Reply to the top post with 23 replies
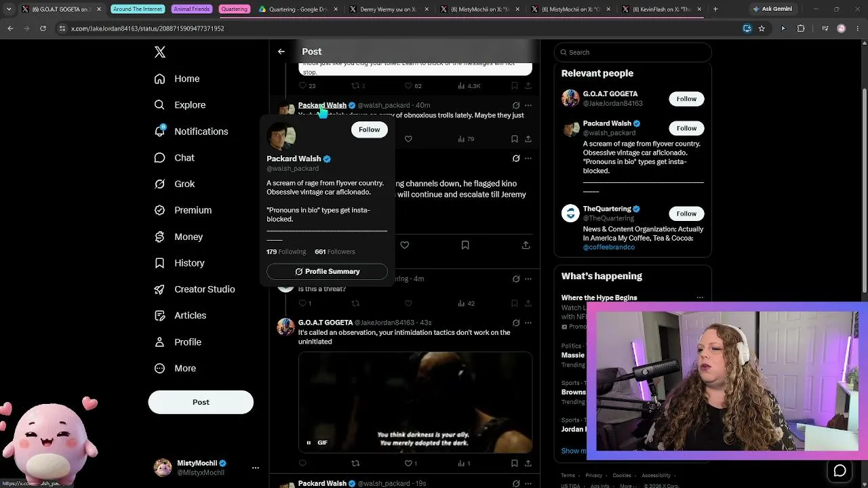Image resolution: width=868 pixels, height=488 pixels. point(307,86)
